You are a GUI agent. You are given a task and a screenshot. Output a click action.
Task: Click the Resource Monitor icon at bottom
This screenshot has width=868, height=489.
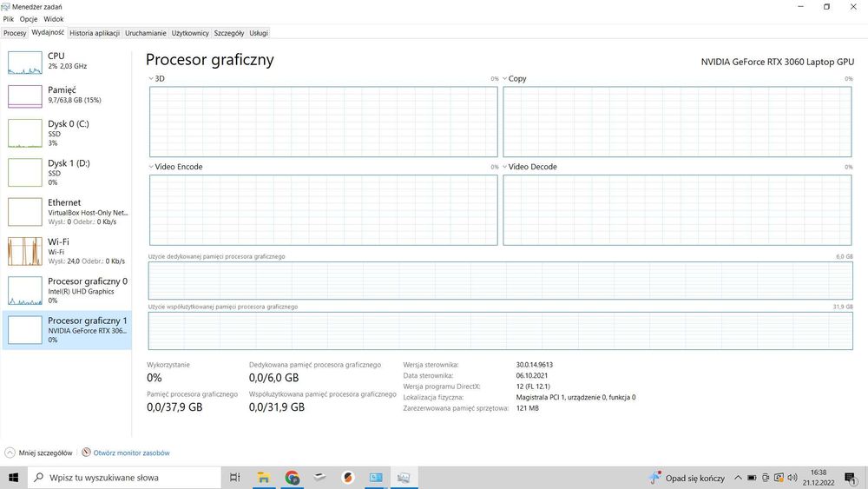86,453
